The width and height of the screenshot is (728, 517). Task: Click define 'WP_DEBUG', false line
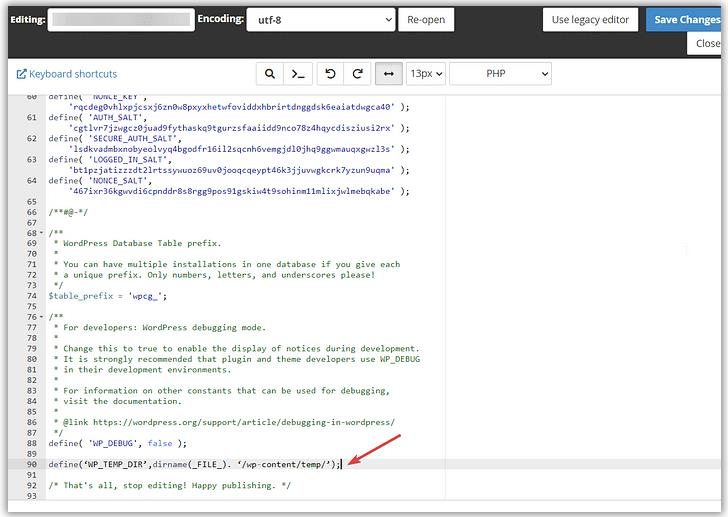point(117,443)
